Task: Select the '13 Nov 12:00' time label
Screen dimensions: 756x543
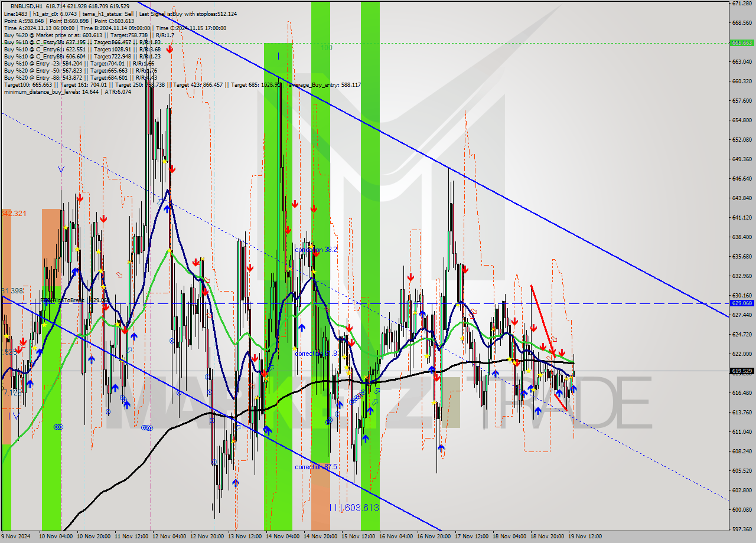Action: [245, 537]
